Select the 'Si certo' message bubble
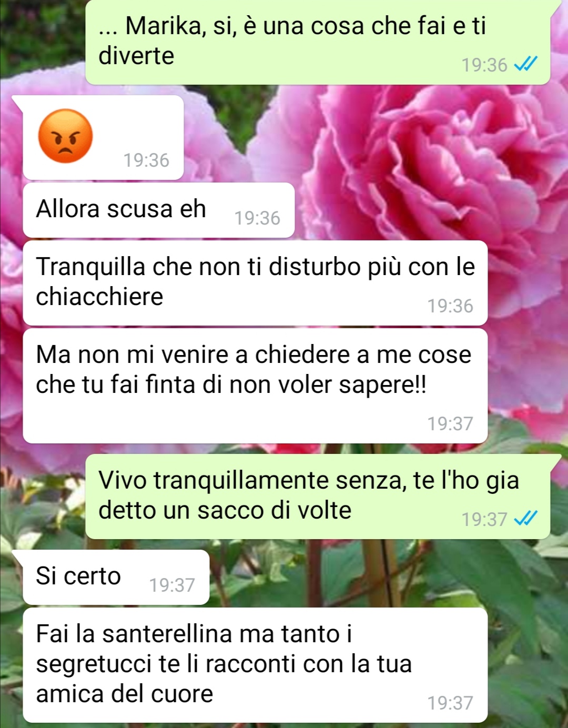 coord(116,577)
